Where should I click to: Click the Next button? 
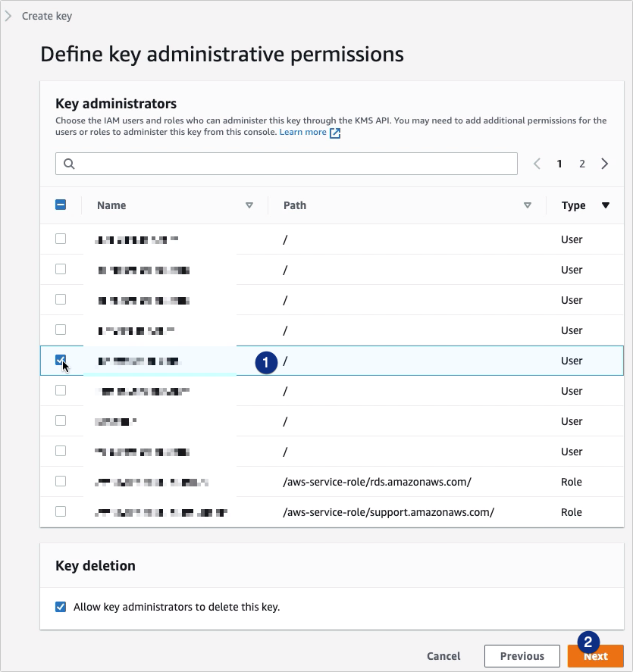595,656
